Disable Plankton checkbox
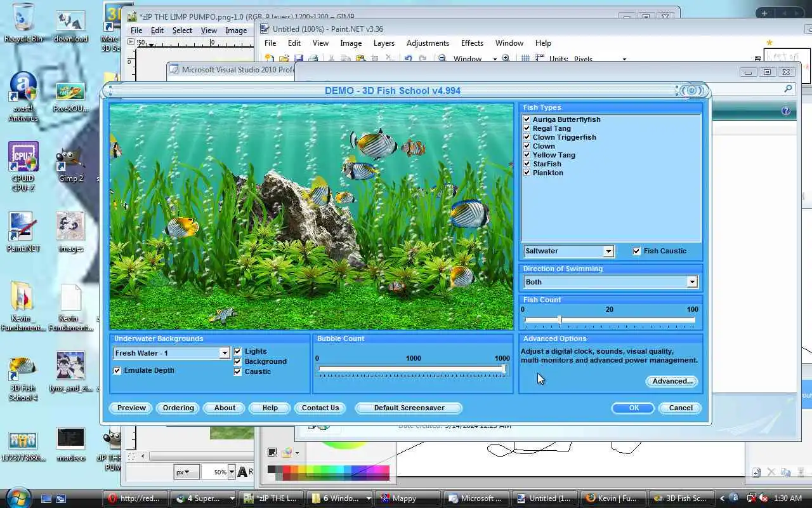Viewport: 812px width, 508px height. click(527, 173)
